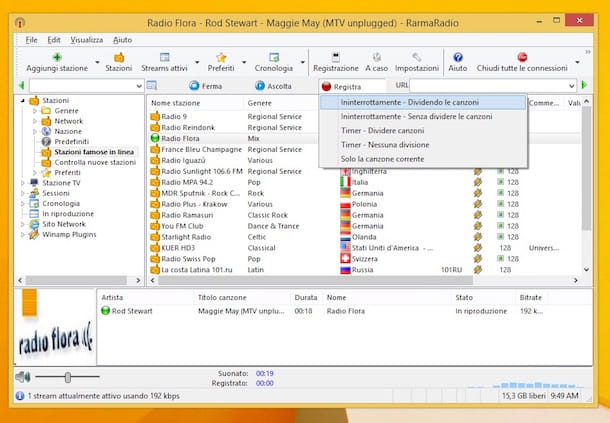Select Stazioni famose in linea tree item

(94, 152)
